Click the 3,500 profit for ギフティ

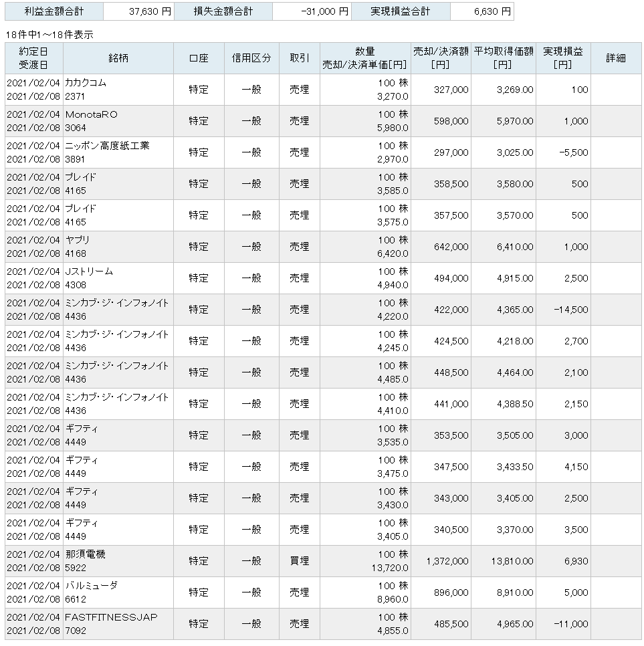[x=576, y=530]
